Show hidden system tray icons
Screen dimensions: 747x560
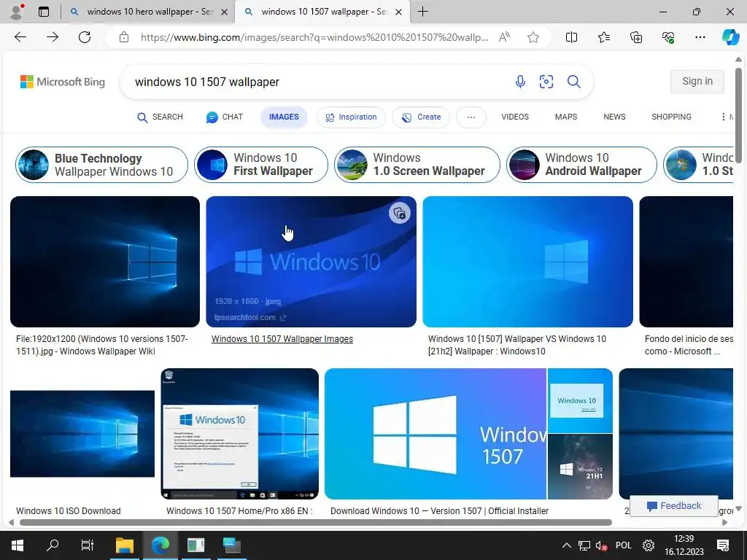[566, 545]
